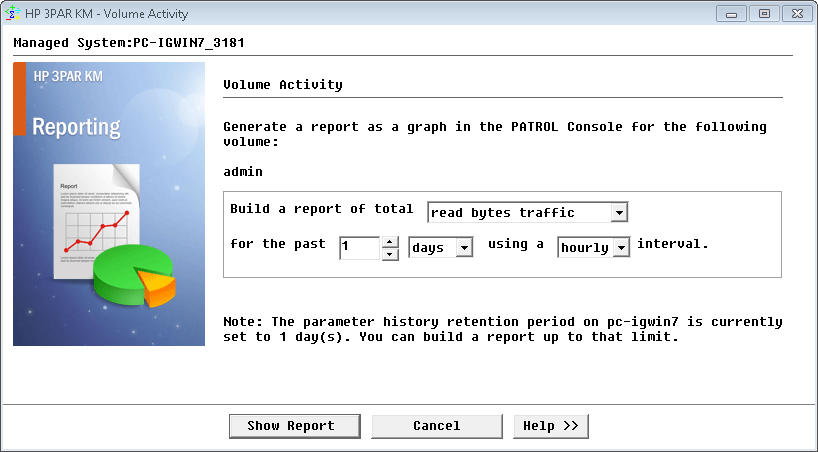Expand the Help >> section
This screenshot has width=818, height=452.
[551, 426]
